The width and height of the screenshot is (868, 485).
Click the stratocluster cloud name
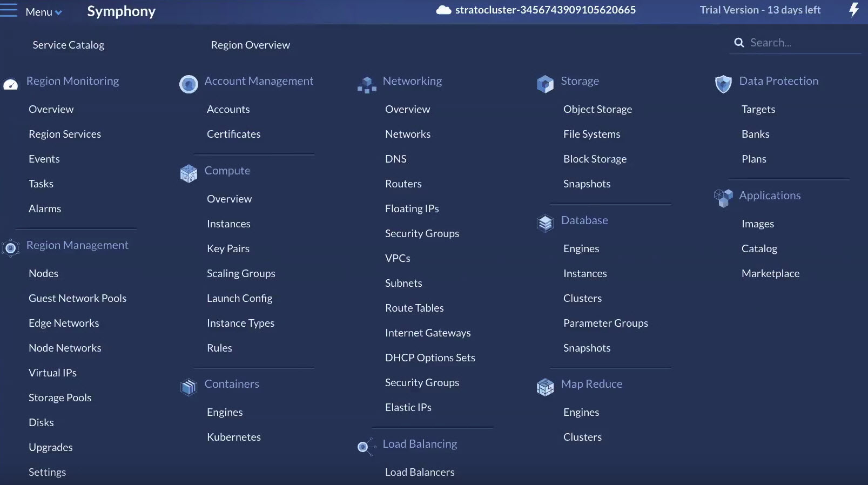coord(544,10)
